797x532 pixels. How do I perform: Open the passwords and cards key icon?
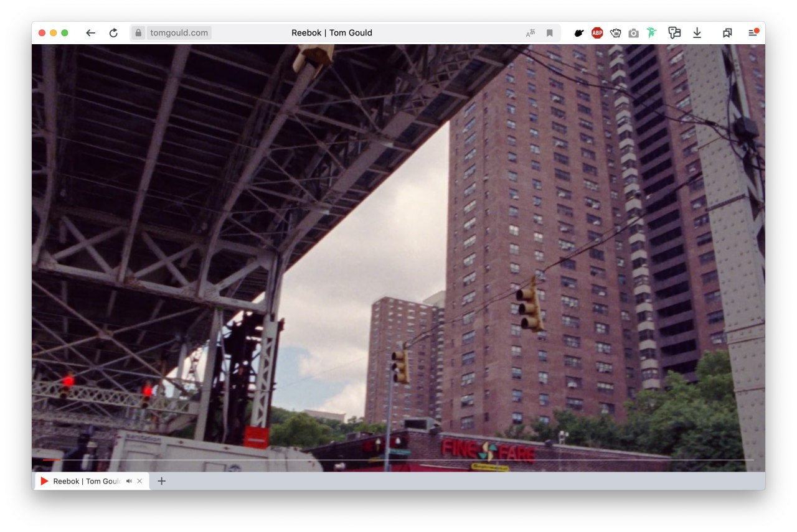click(674, 33)
